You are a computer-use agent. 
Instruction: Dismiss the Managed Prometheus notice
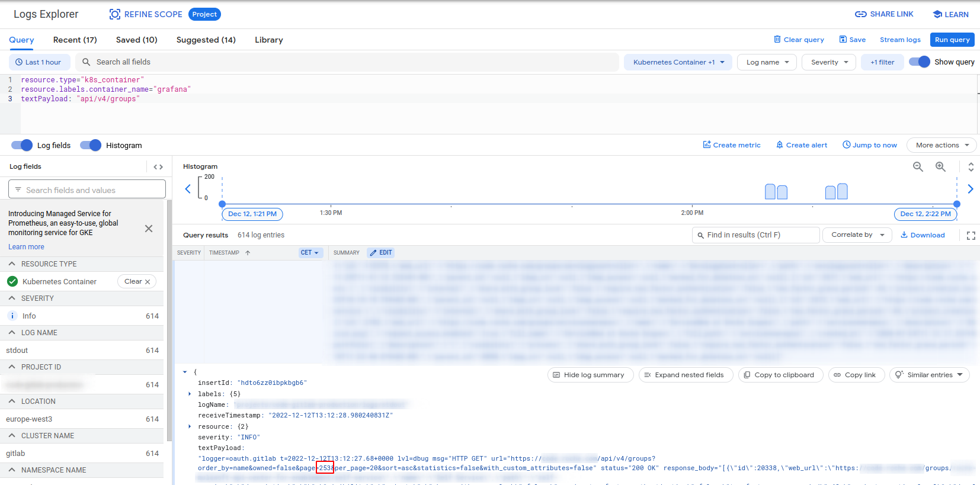tap(149, 229)
